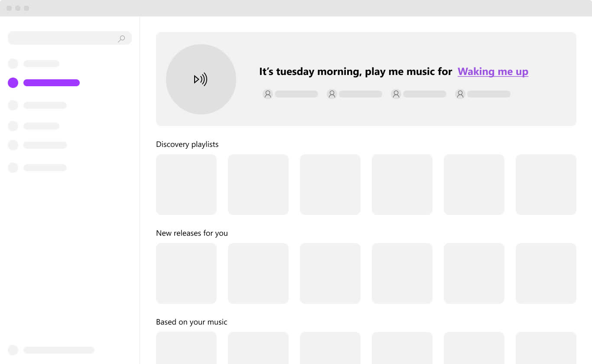Click the "New releases for you" heading
This screenshot has width=592, height=364.
[192, 233]
